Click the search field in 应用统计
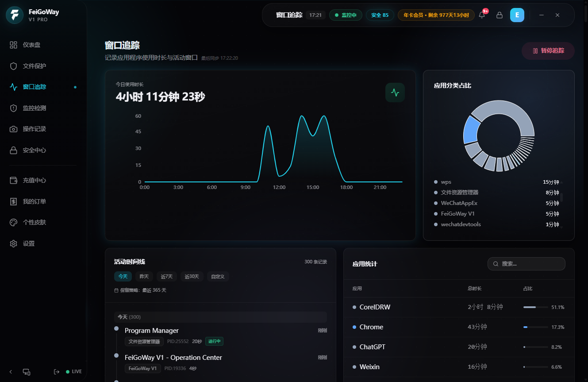 tap(527, 264)
